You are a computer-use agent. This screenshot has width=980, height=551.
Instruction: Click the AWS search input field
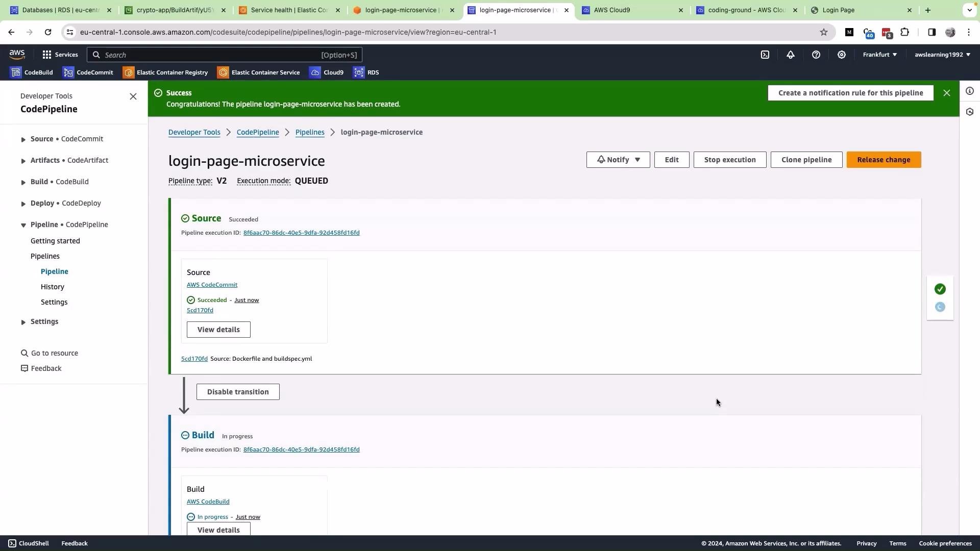click(225, 55)
